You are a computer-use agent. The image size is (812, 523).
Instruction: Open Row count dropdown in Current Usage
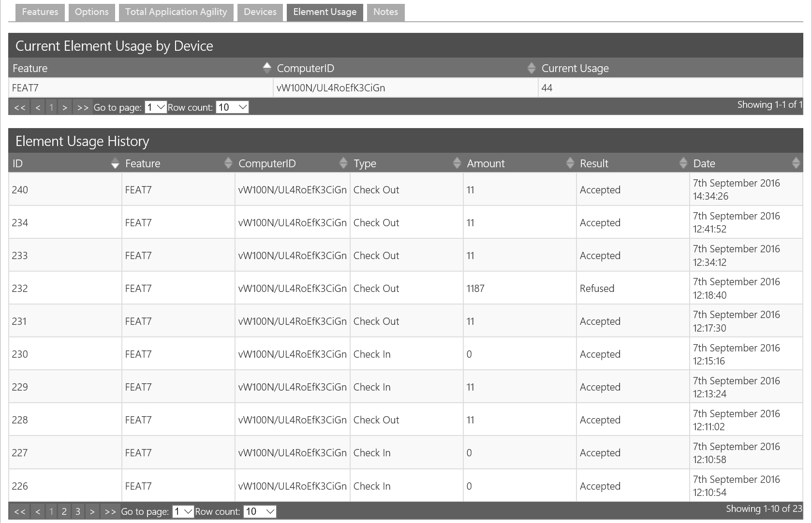click(232, 107)
